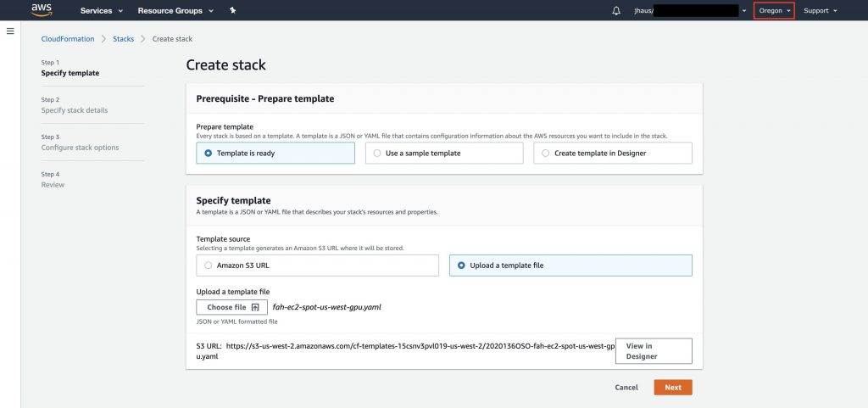The width and height of the screenshot is (868, 408).
Task: Select the Template is ready option
Action: coord(275,154)
